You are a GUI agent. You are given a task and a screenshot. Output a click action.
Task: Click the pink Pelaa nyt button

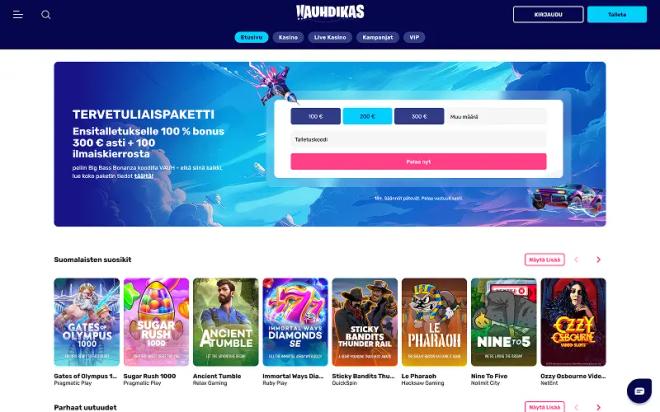[418, 162]
